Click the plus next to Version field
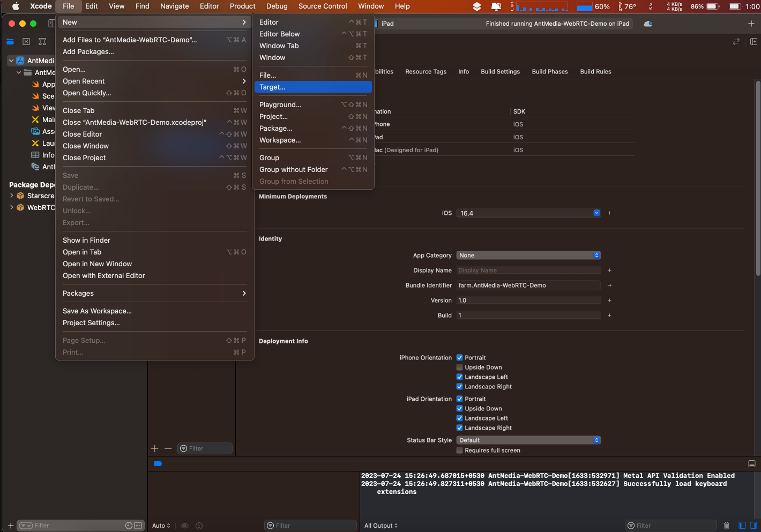Screen dimensions: 761x532 609,301
